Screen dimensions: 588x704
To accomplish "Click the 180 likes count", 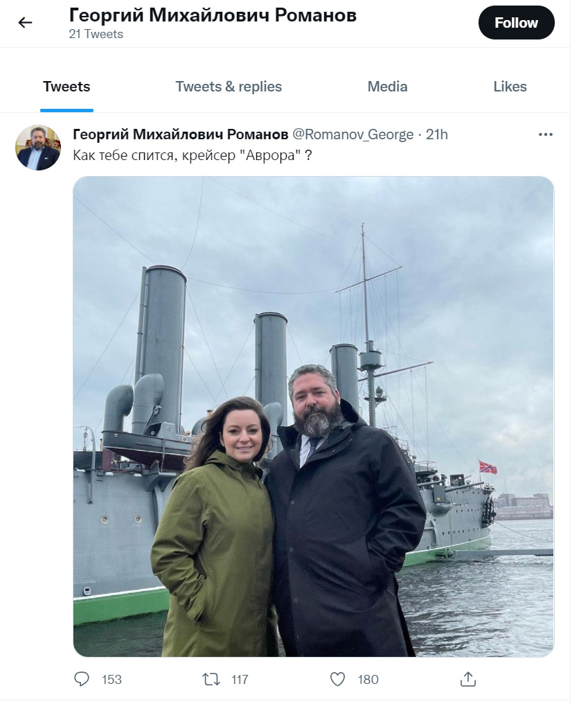I will click(x=368, y=679).
